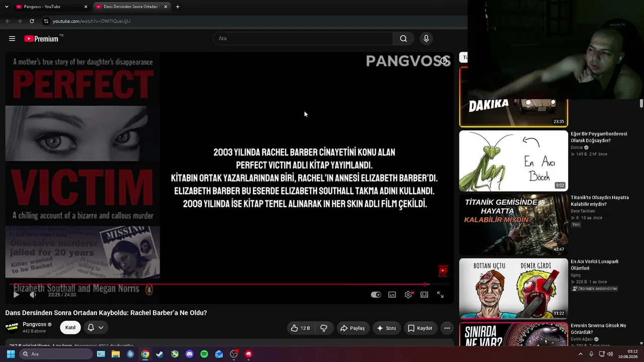This screenshot has width=644, height=362.
Task: Open the Soru ask button
Action: pos(386,328)
